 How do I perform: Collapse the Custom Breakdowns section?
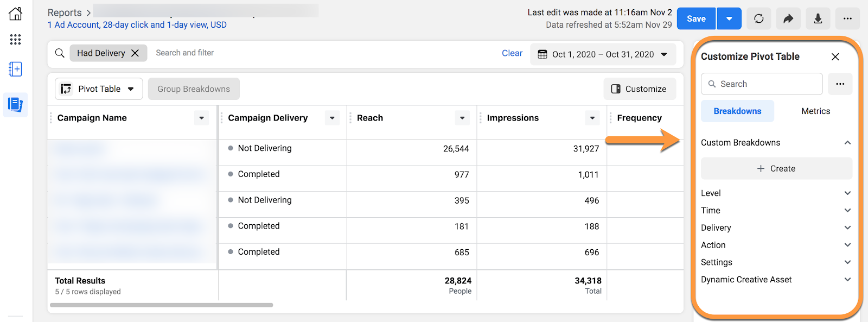(x=847, y=143)
